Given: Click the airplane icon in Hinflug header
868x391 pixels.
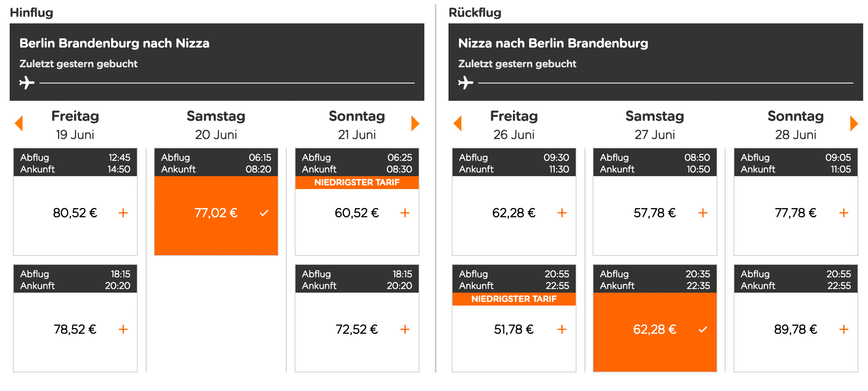Looking at the screenshot, I should coord(27,83).
